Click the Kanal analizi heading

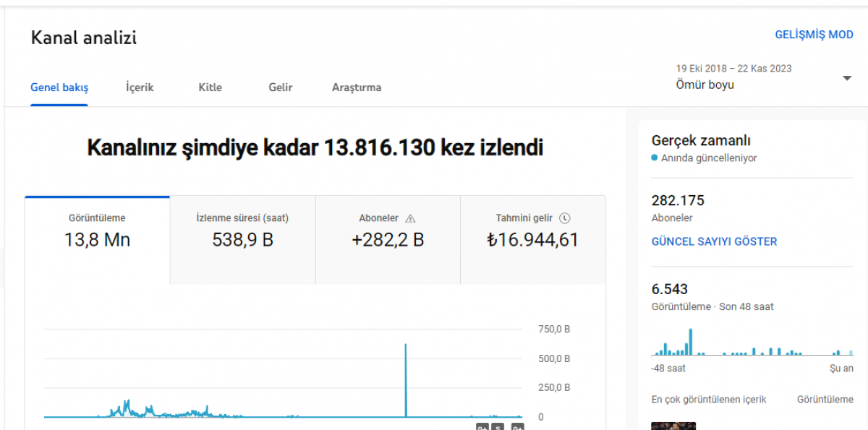point(84,38)
